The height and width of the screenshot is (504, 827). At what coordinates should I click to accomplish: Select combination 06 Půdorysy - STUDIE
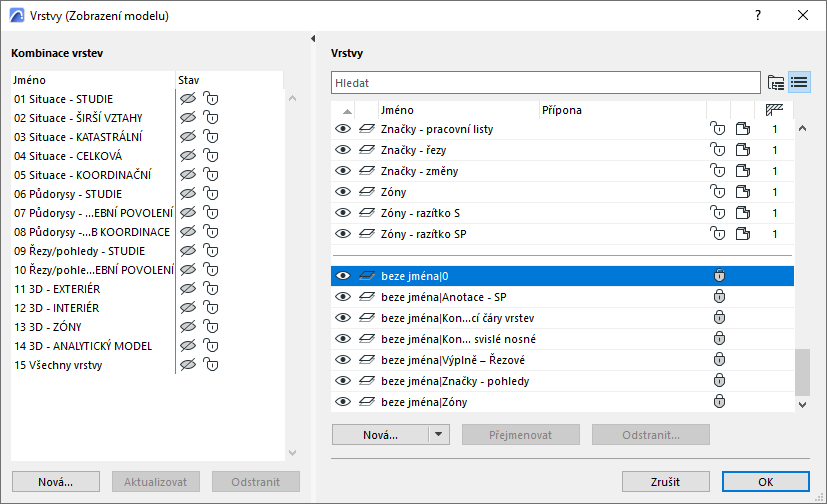coord(68,194)
